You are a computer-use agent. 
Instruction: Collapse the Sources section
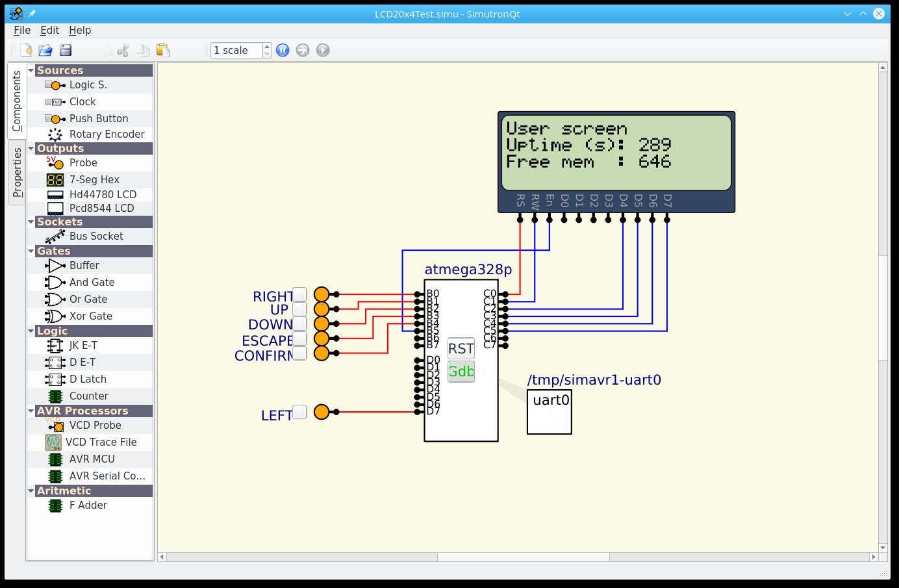[x=31, y=70]
